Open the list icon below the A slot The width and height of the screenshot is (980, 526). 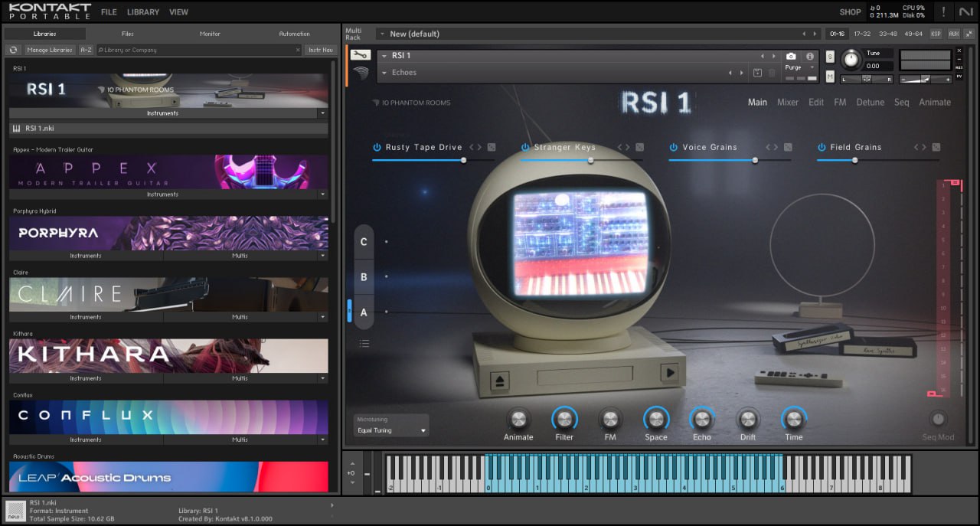(364, 343)
